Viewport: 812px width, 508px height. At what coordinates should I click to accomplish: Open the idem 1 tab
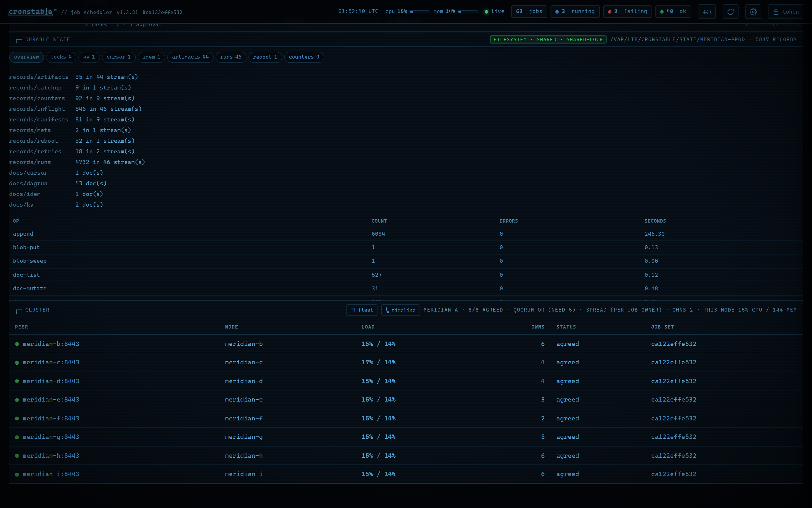151,57
